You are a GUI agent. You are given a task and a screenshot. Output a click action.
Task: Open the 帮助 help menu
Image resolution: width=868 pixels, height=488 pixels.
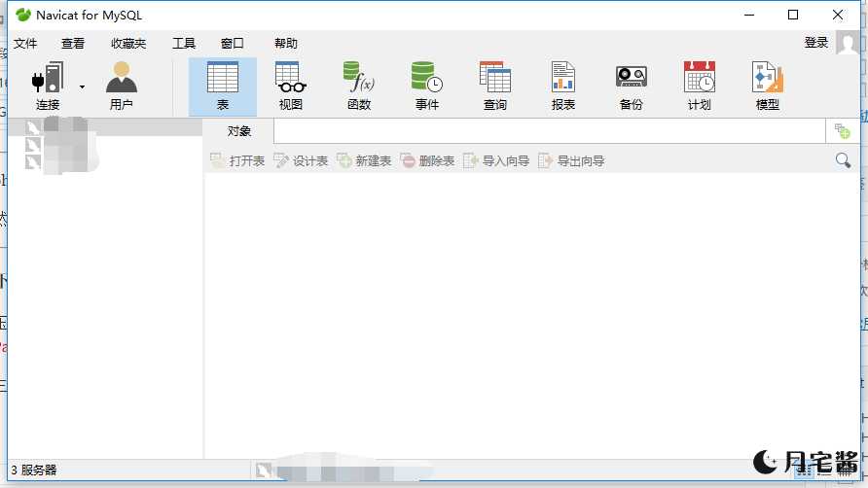point(286,43)
